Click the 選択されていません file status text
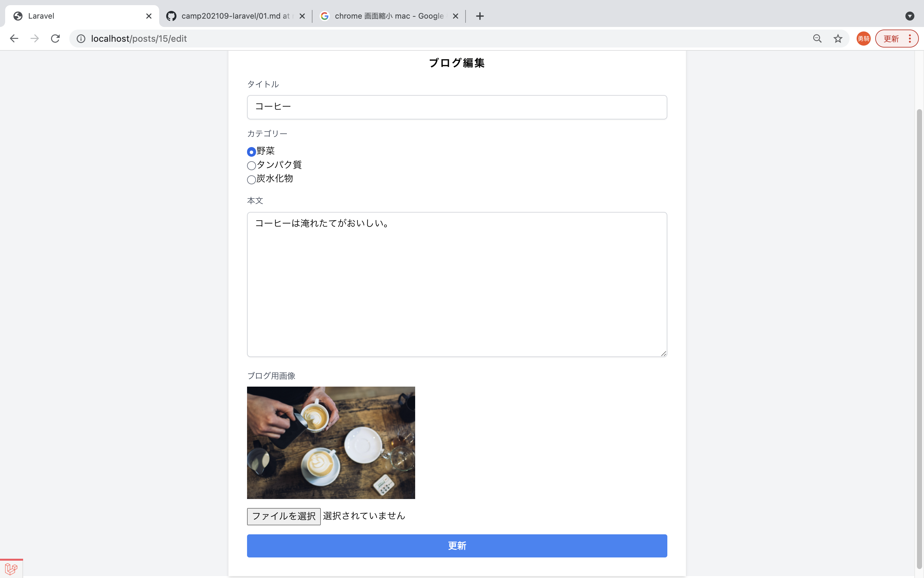Screen dimensions: 924x578 (364, 516)
